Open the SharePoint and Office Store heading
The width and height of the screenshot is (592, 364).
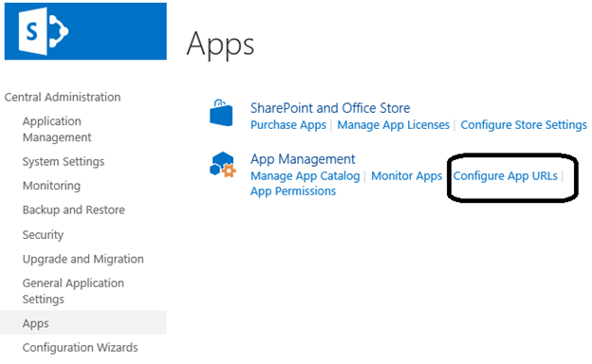(x=330, y=108)
